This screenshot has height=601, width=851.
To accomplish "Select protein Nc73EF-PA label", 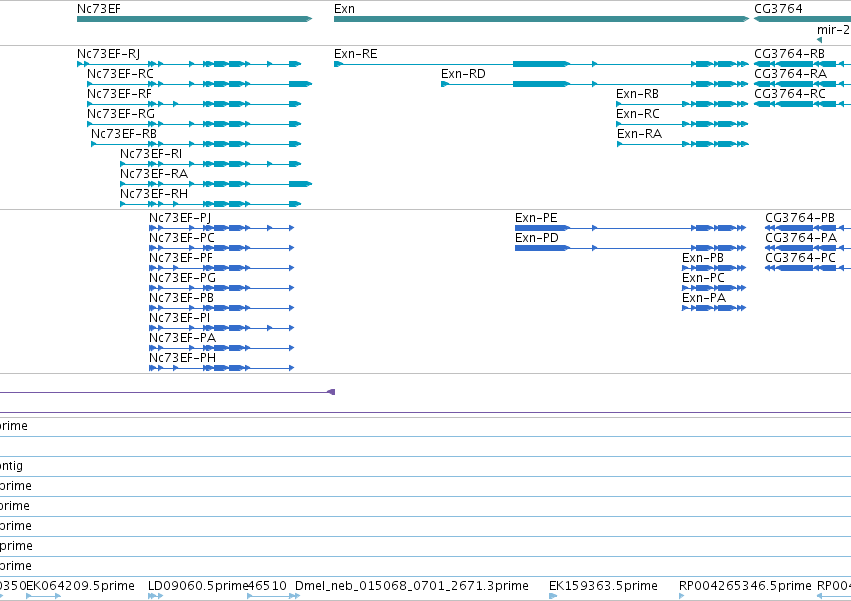I will (x=182, y=338).
